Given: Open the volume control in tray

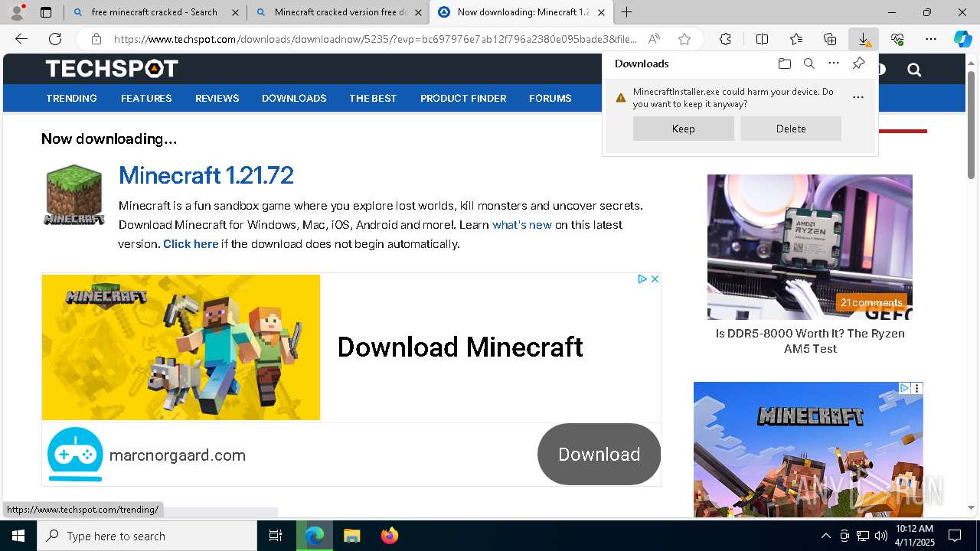Looking at the screenshot, I should pos(880,536).
